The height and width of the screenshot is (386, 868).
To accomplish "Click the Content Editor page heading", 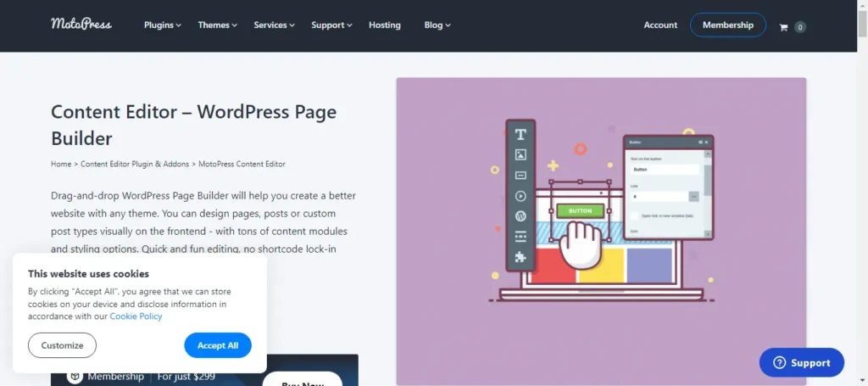I will tap(194, 126).
